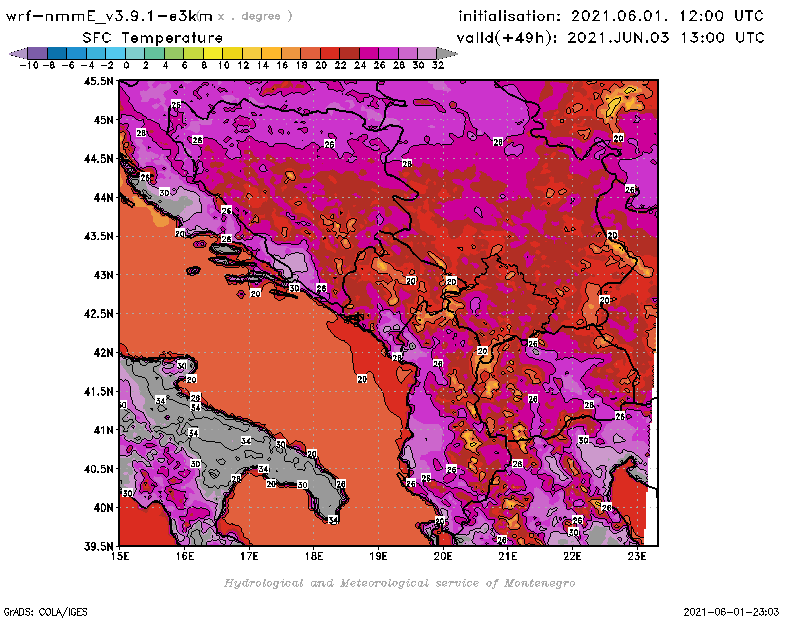
Task: Select the '45N' latitude axis label
Action: pyautogui.click(x=103, y=120)
